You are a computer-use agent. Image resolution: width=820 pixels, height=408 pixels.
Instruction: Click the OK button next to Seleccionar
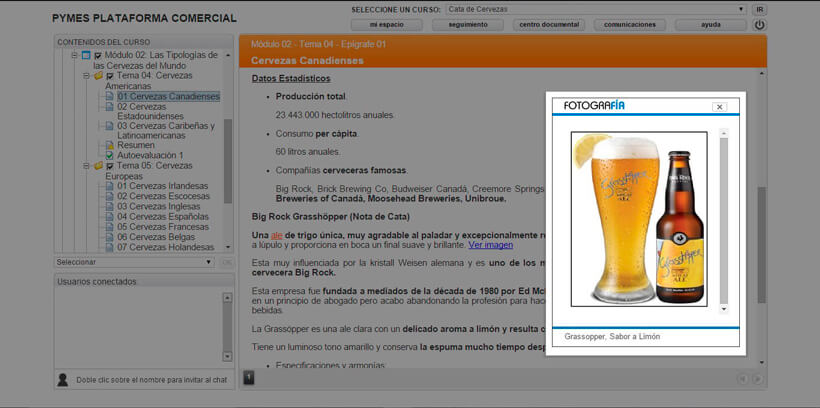pyautogui.click(x=226, y=262)
